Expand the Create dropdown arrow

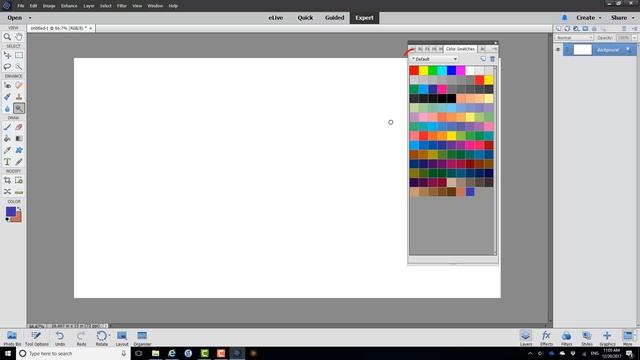[x=600, y=18]
